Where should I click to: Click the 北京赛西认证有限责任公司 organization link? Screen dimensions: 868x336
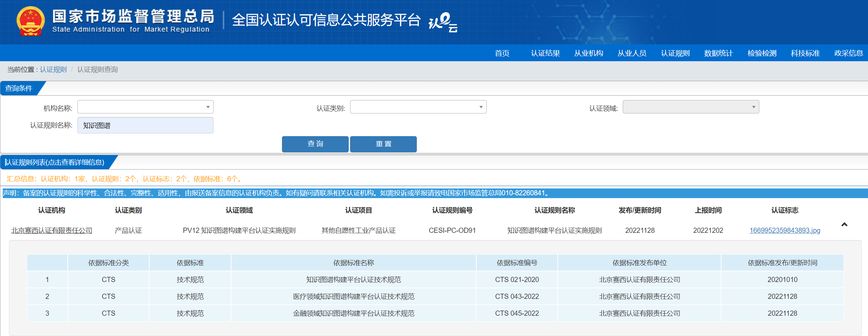pyautogui.click(x=51, y=230)
